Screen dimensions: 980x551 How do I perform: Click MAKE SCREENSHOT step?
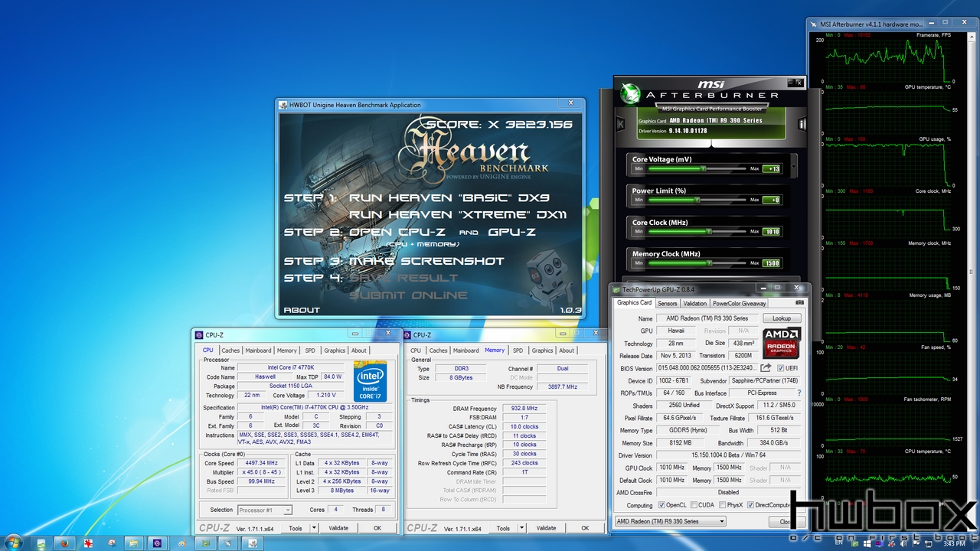click(x=426, y=261)
